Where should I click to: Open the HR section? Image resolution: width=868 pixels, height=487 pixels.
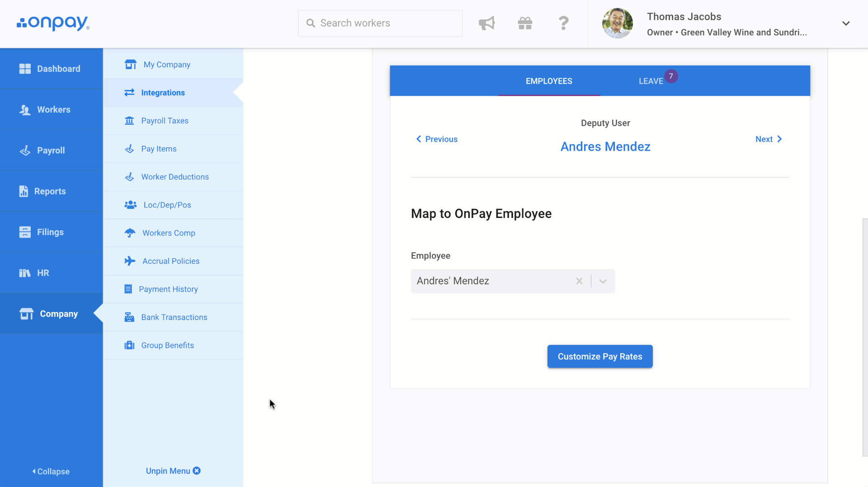[52, 273]
